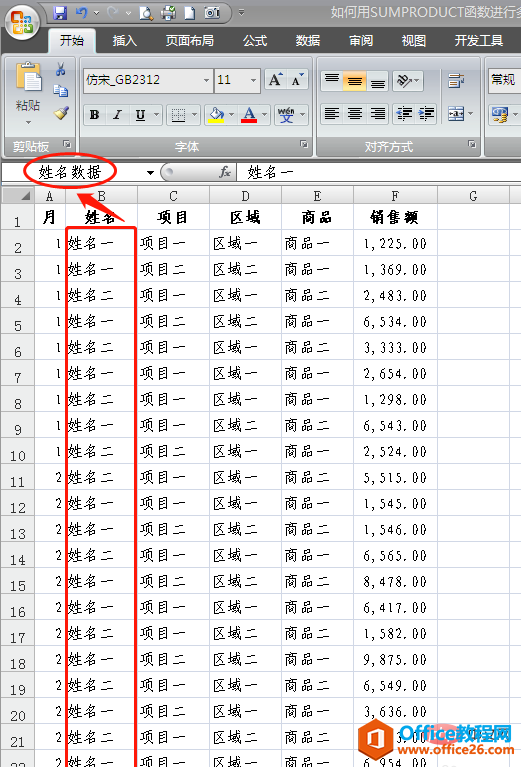Toggle italic formatting

click(x=117, y=115)
